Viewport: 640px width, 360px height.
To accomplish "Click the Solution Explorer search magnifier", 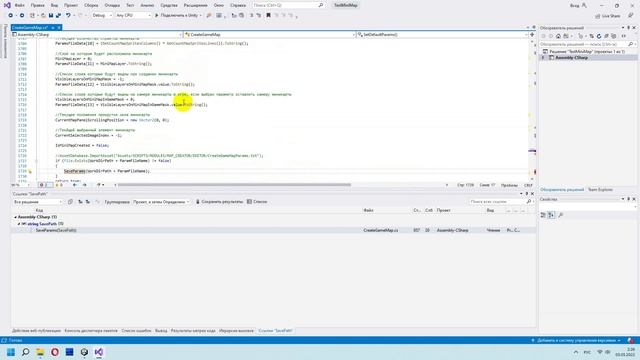I will click(x=630, y=44).
